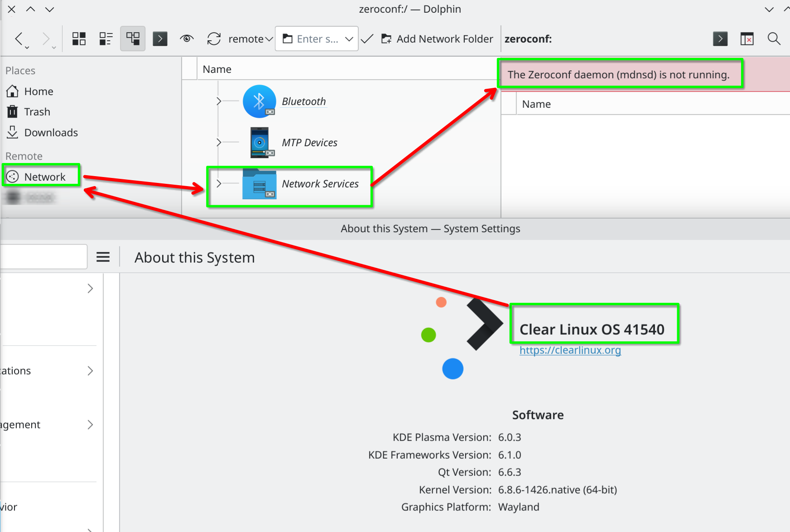Expand the sidebar category ending in 'ations'
This screenshot has height=532, width=790.
(x=90, y=371)
